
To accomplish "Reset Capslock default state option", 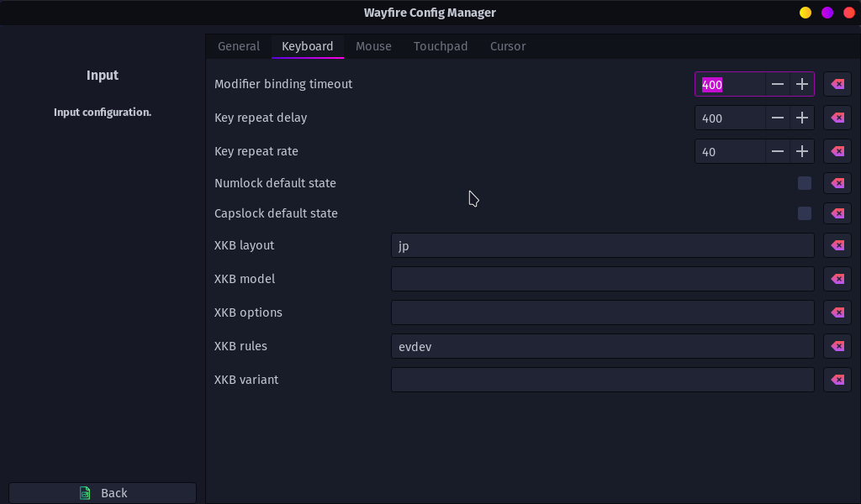I will [837, 213].
